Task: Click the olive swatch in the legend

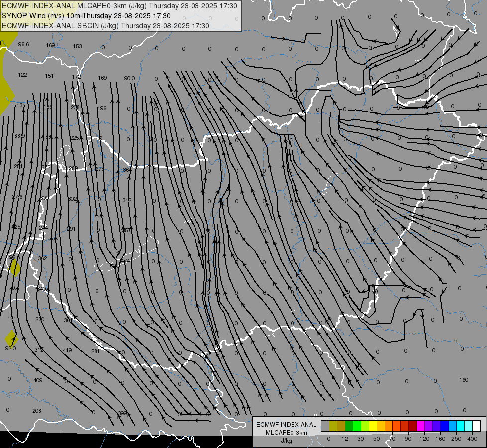Action: pyautogui.click(x=333, y=426)
